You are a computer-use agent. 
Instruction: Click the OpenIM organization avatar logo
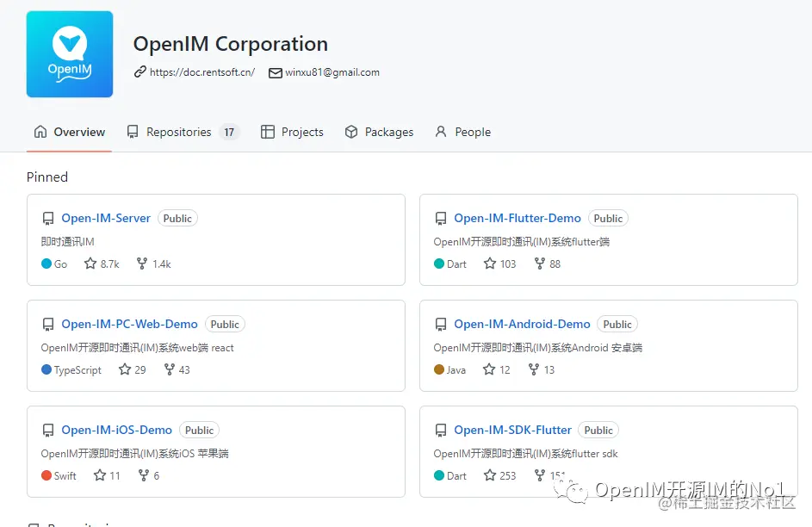coord(70,54)
